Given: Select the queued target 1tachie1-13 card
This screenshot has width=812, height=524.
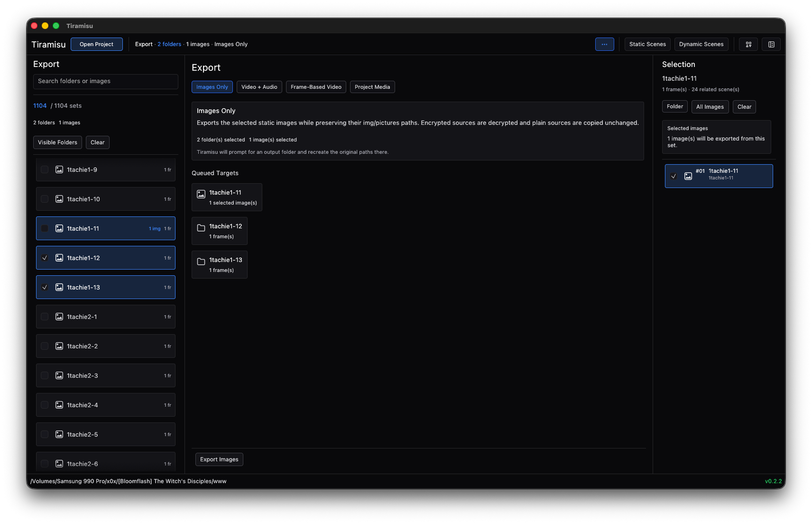Looking at the screenshot, I should 219,265.
